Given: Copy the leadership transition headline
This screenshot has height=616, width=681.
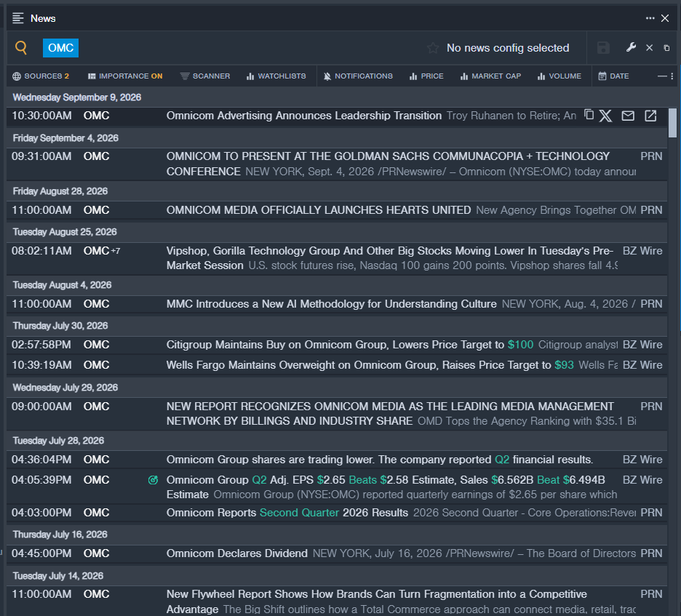Looking at the screenshot, I should pos(589,115).
